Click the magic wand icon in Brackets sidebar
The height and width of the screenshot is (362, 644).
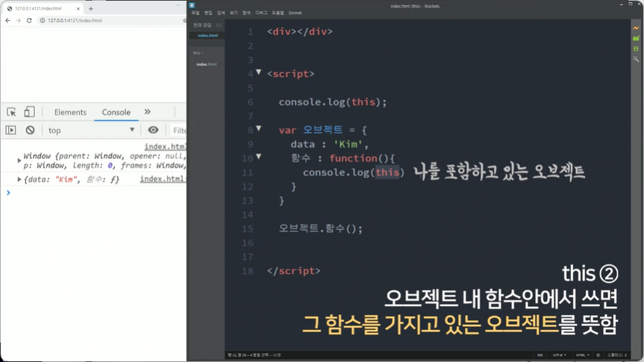636,59
